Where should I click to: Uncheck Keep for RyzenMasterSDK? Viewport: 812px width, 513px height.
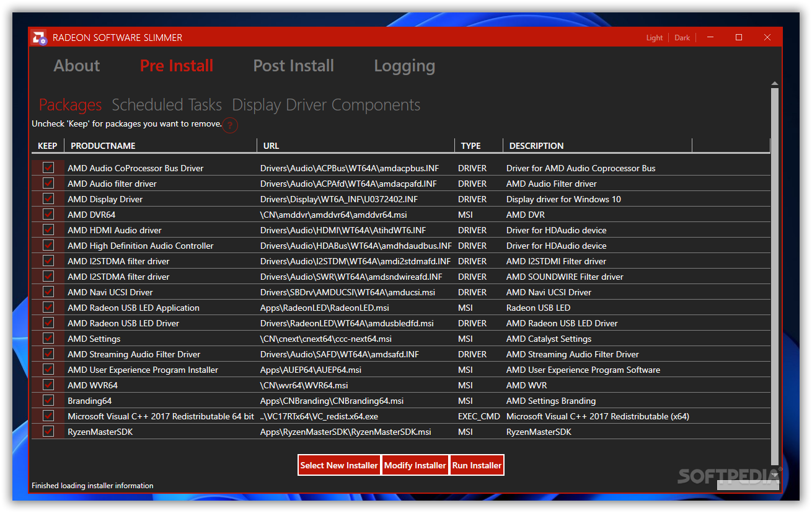pos(48,432)
